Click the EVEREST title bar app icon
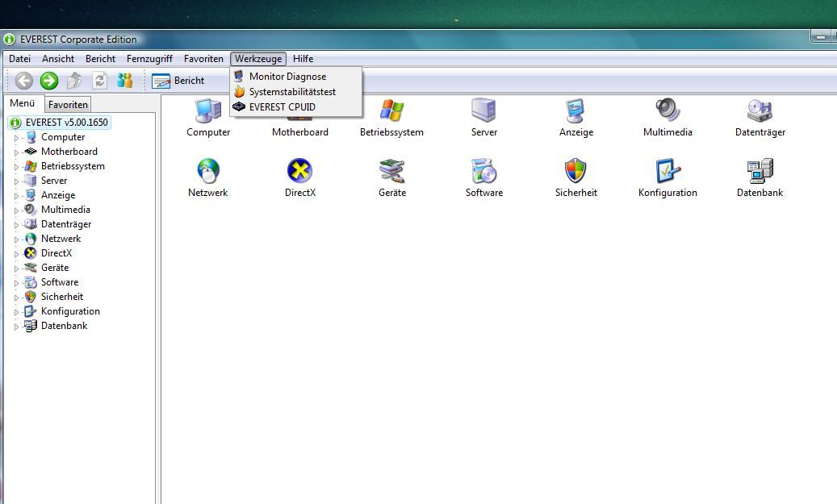 (x=9, y=39)
